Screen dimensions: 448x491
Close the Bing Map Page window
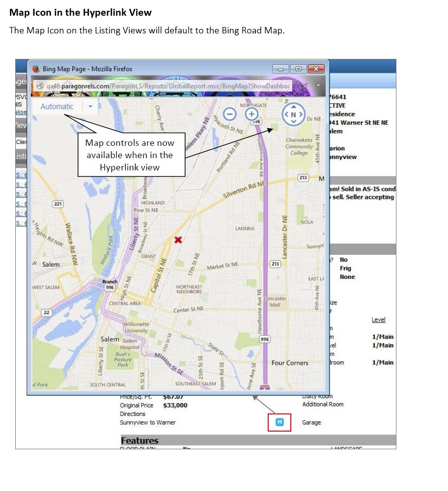click(316, 69)
